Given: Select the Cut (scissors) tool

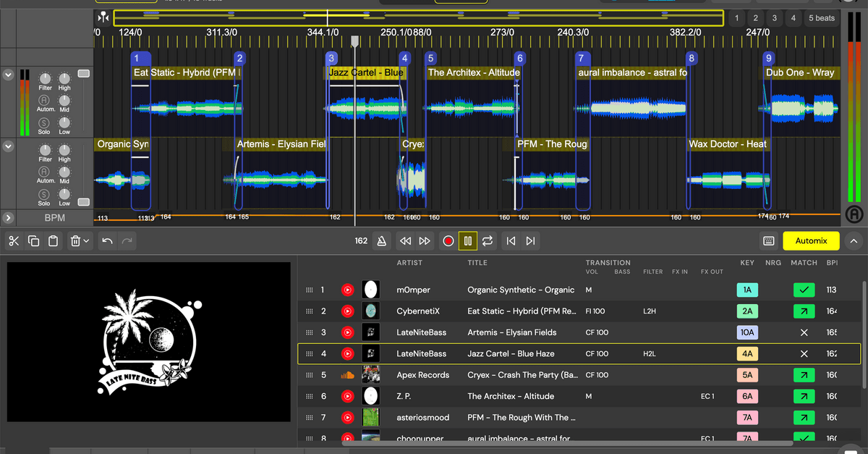Looking at the screenshot, I should [13, 240].
